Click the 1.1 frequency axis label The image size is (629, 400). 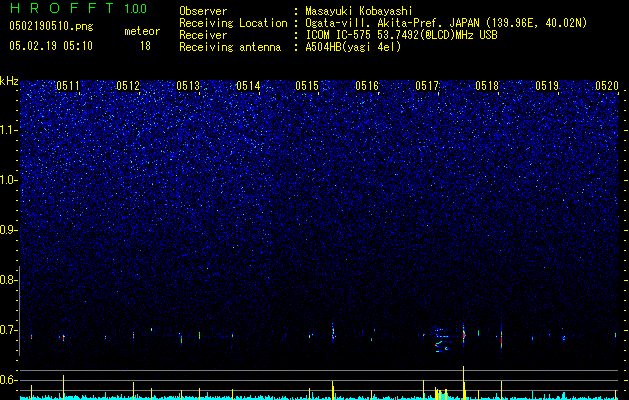(8, 130)
